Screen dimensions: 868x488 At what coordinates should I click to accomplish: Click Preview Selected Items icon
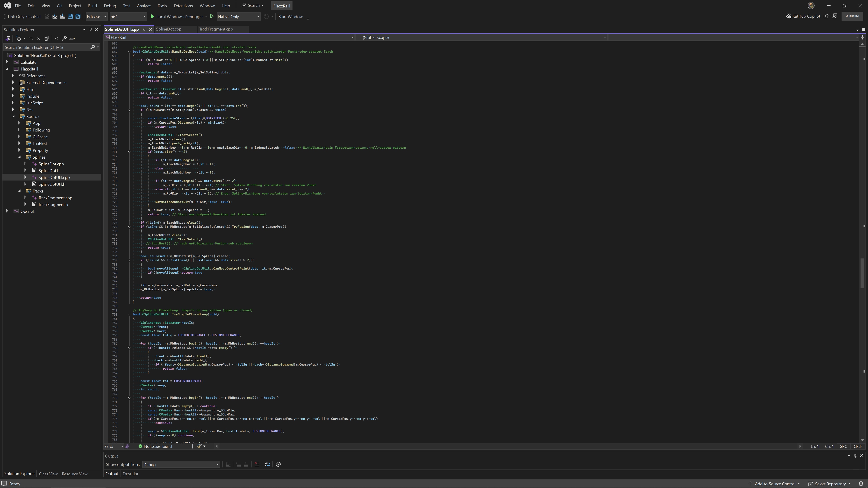click(72, 38)
